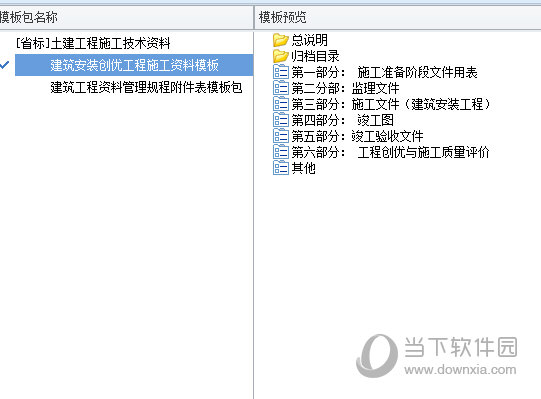Select 第四部分: 竣工图 entry
The height and width of the screenshot is (399, 541).
pos(343,120)
